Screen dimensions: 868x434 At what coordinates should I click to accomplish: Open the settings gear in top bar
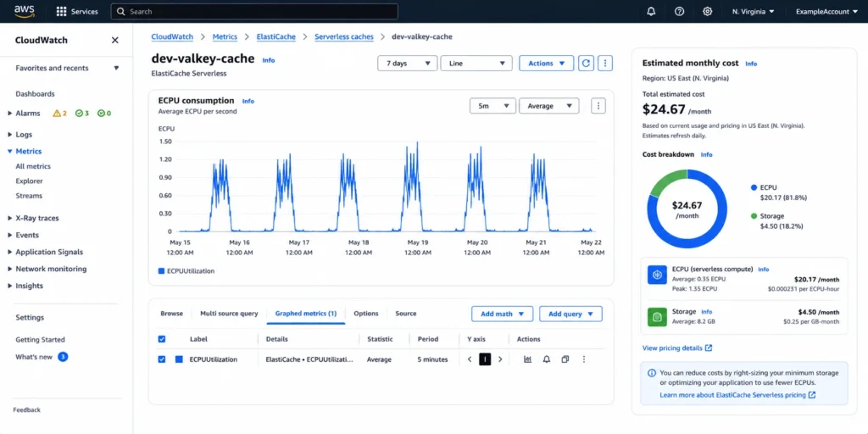[707, 11]
